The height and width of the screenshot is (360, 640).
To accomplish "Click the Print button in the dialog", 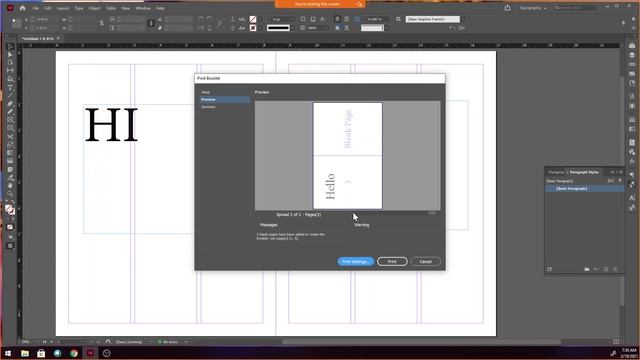I will click(392, 262).
